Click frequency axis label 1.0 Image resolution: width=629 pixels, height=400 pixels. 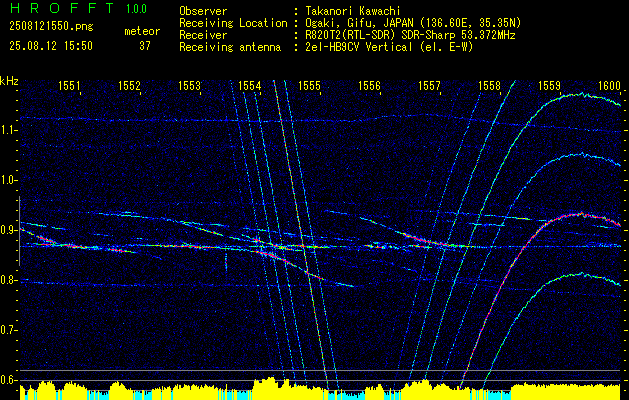point(8,180)
